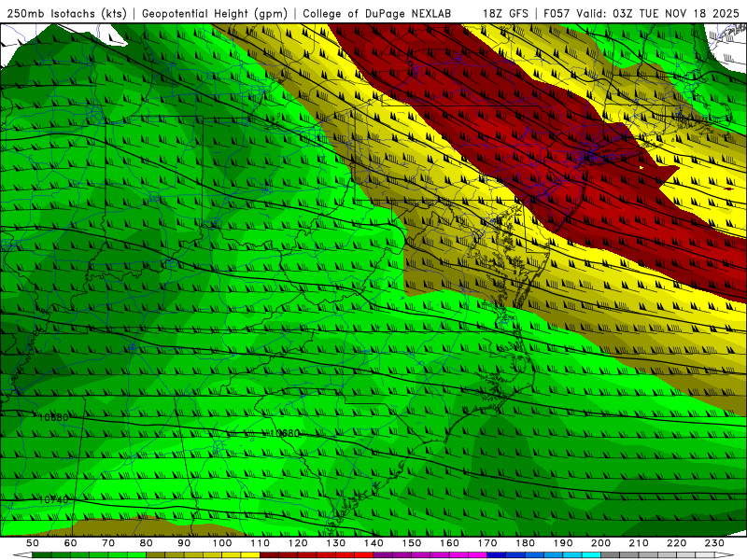747x560 pixels.
Task: Click the brightest green swatch ending at 80
Action: pos(136,555)
